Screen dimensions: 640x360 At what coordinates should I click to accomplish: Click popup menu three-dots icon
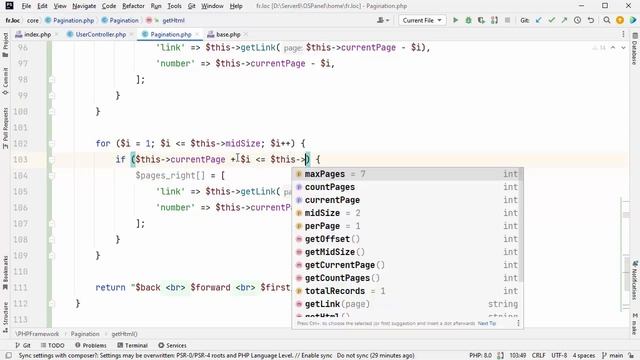(x=518, y=323)
